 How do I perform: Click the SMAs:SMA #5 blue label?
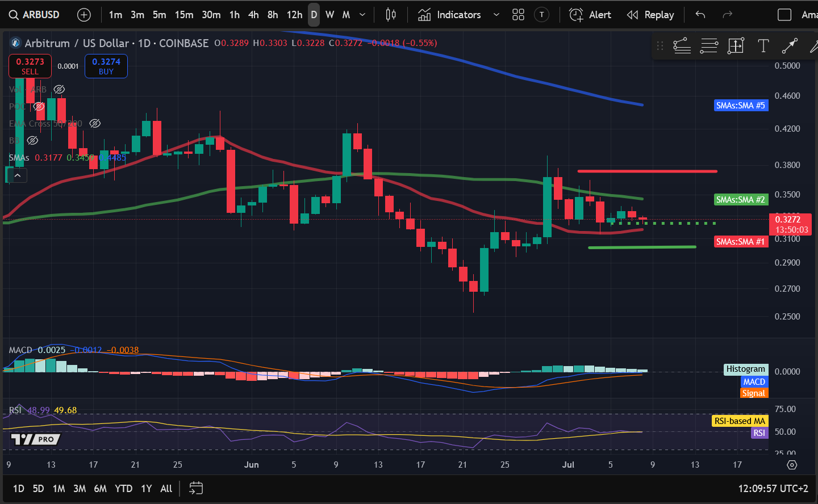(741, 106)
